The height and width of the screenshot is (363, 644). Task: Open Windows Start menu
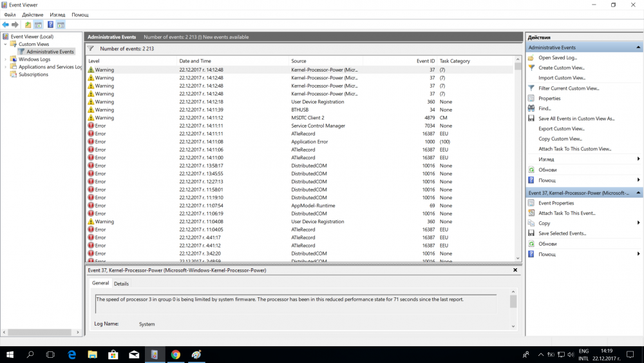tap(10, 355)
